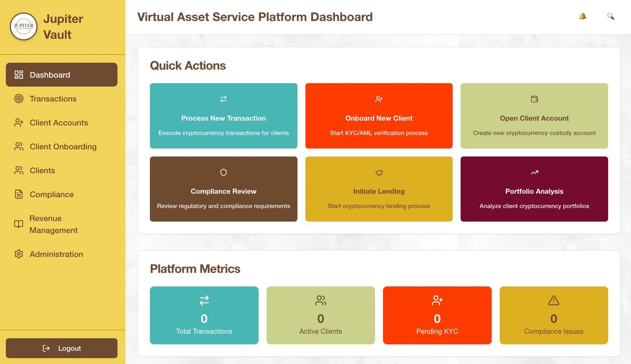This screenshot has height=364, width=631.
Task: Open Revenue Management section
Action: pyautogui.click(x=53, y=224)
